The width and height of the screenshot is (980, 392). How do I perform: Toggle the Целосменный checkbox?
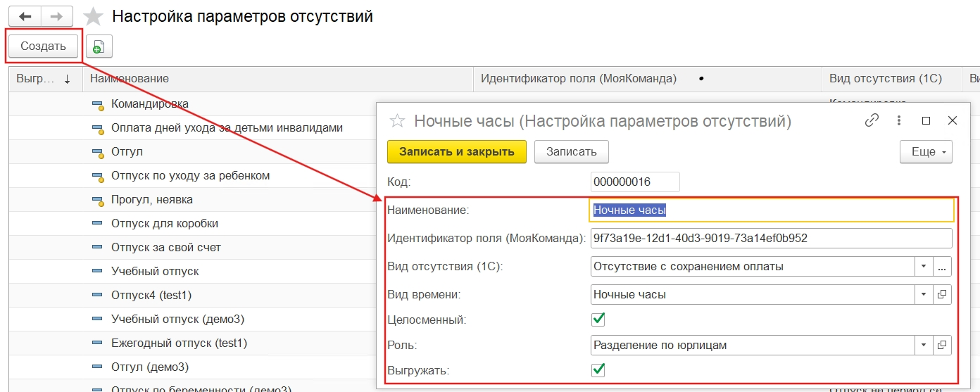[x=598, y=320]
